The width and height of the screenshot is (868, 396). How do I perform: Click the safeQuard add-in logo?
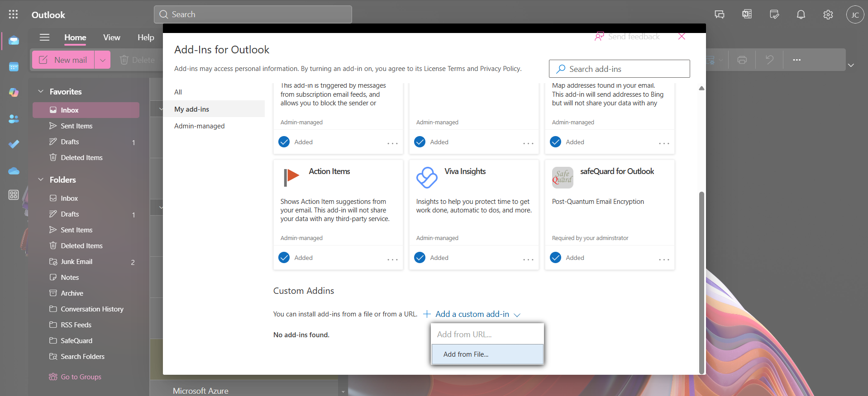pos(563,178)
